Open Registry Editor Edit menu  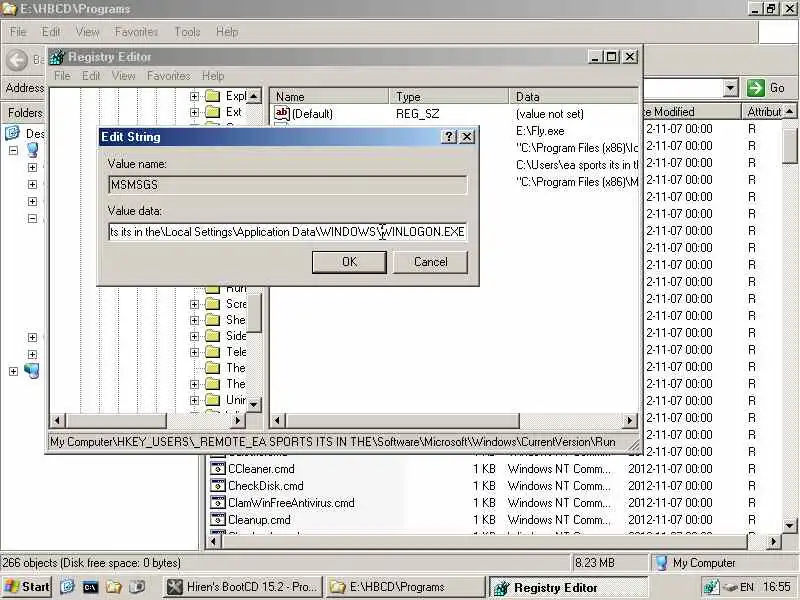(91, 76)
